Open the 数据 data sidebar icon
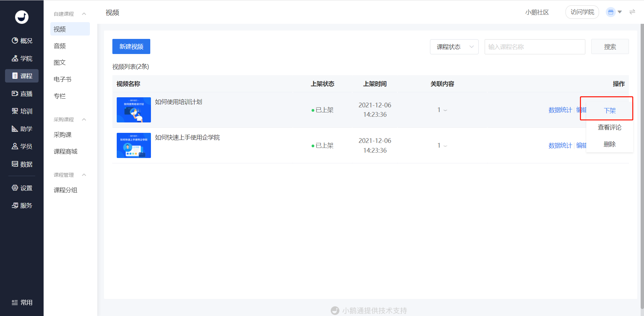The image size is (644, 316). [15, 164]
